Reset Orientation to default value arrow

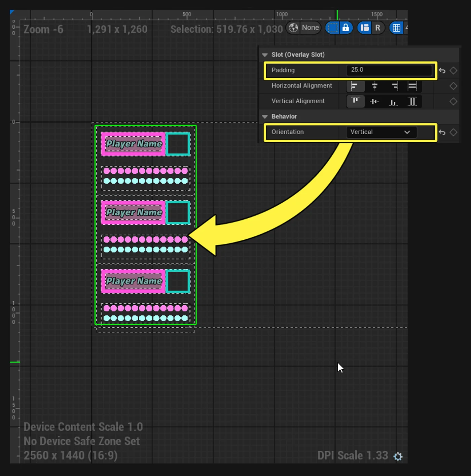point(442,133)
